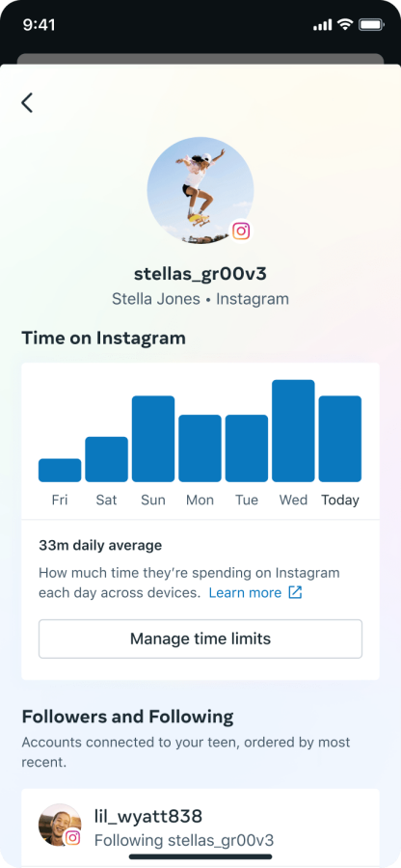The height and width of the screenshot is (868, 401).
Task: Click the Manage time limits button
Action: pyautogui.click(x=200, y=638)
